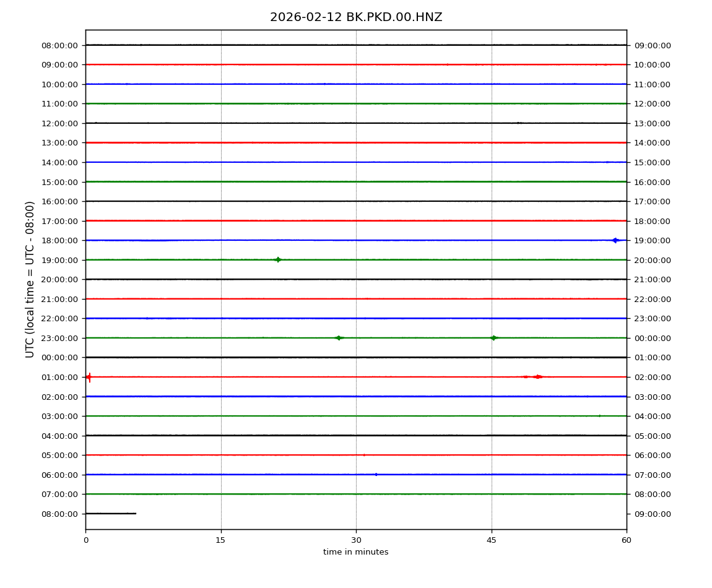Click the UTC local time y-axis label

30,279
